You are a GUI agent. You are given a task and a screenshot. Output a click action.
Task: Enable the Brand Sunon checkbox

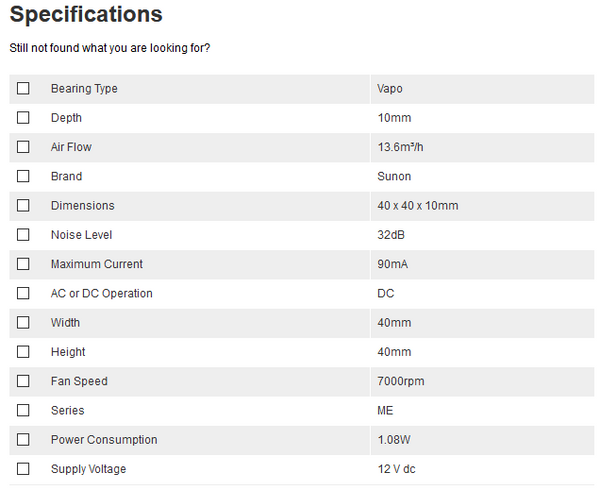pyautogui.click(x=23, y=177)
